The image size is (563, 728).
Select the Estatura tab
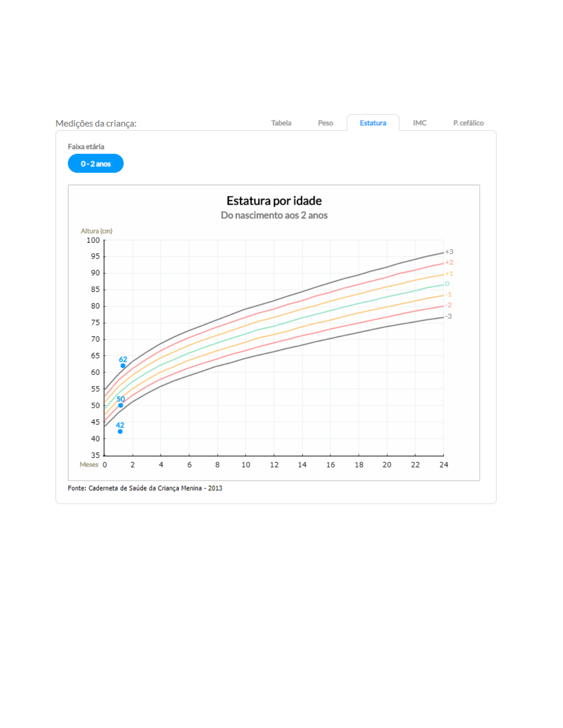[x=373, y=123]
